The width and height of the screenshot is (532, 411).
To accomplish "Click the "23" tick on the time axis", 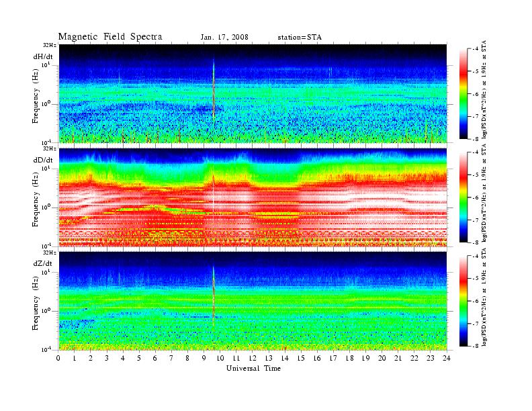I will pyautogui.click(x=431, y=358).
